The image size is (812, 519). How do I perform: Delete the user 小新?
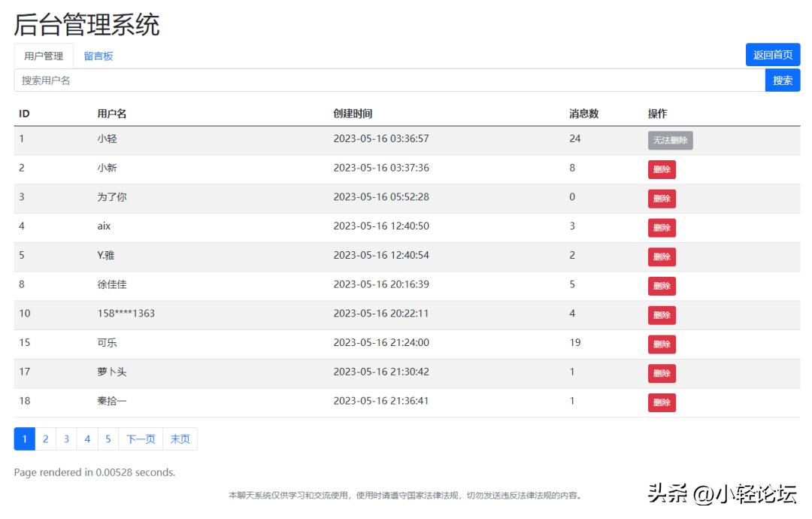tap(662, 169)
